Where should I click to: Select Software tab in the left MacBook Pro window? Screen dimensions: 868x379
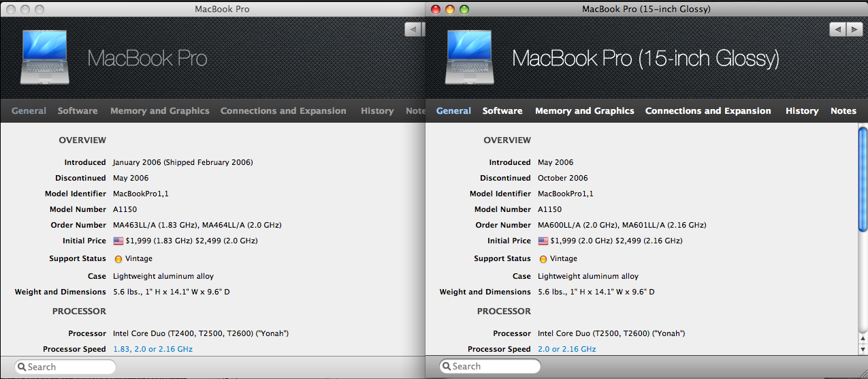tap(78, 110)
